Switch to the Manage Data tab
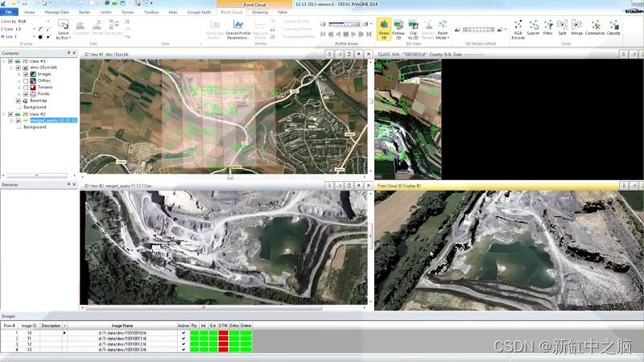This screenshot has height=362, width=644. [56, 12]
